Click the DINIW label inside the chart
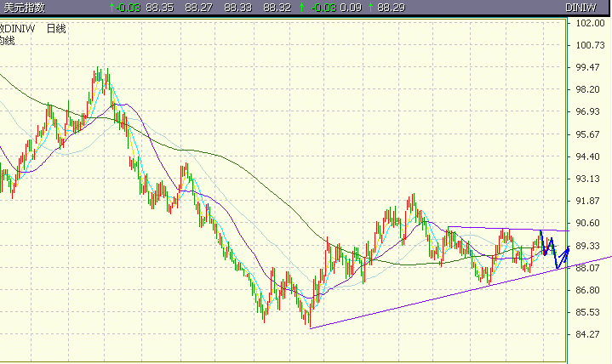 pos(20,28)
